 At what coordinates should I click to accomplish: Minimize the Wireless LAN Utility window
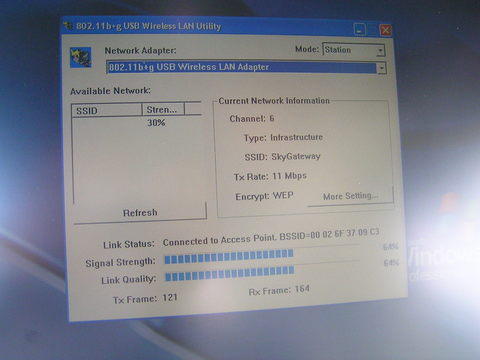(x=360, y=30)
